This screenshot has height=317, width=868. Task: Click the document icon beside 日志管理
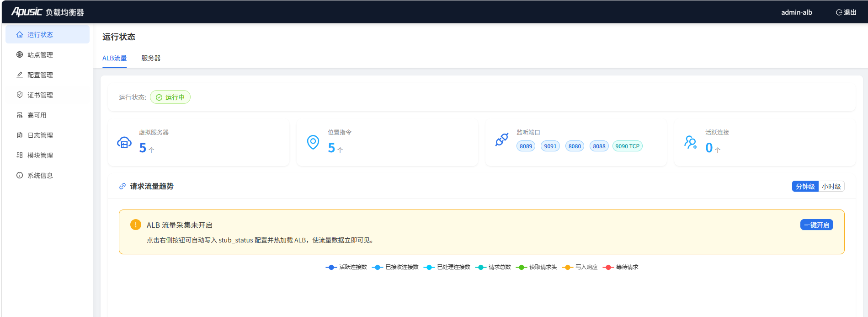[20, 135]
